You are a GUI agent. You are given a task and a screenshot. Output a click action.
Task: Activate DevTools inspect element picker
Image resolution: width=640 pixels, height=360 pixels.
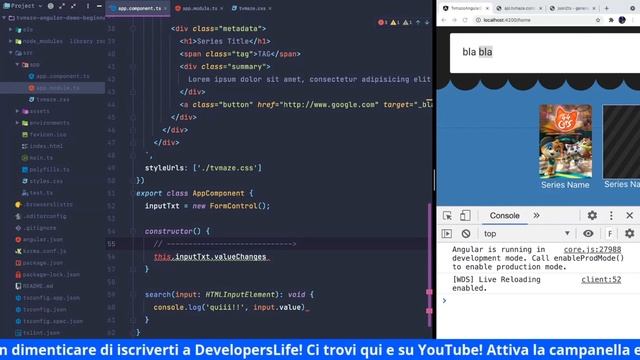pyautogui.click(x=447, y=216)
